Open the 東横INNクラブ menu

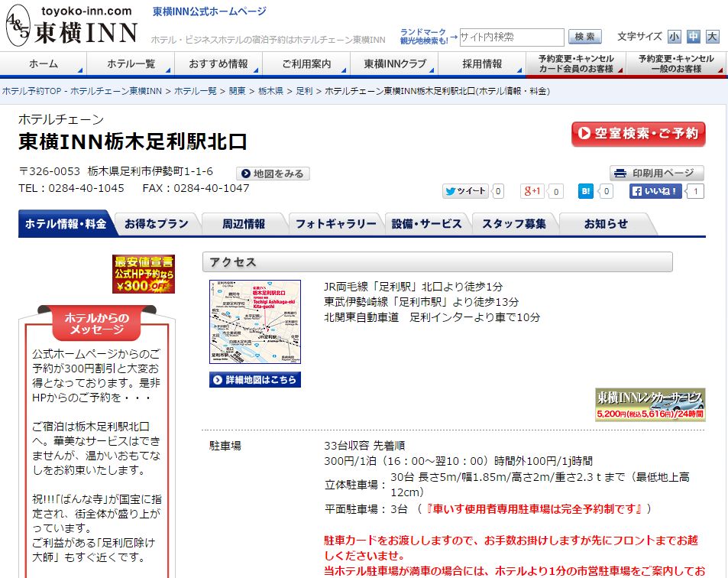click(394, 63)
